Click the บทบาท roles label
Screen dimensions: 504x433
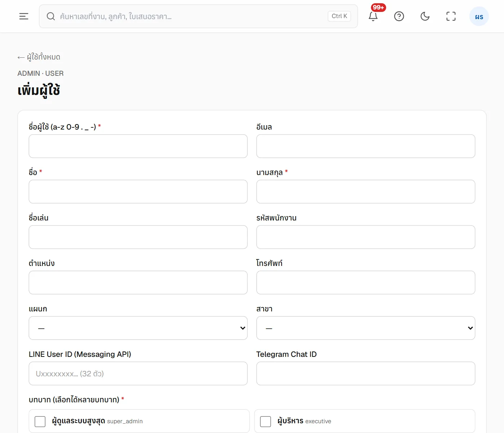tap(76, 399)
